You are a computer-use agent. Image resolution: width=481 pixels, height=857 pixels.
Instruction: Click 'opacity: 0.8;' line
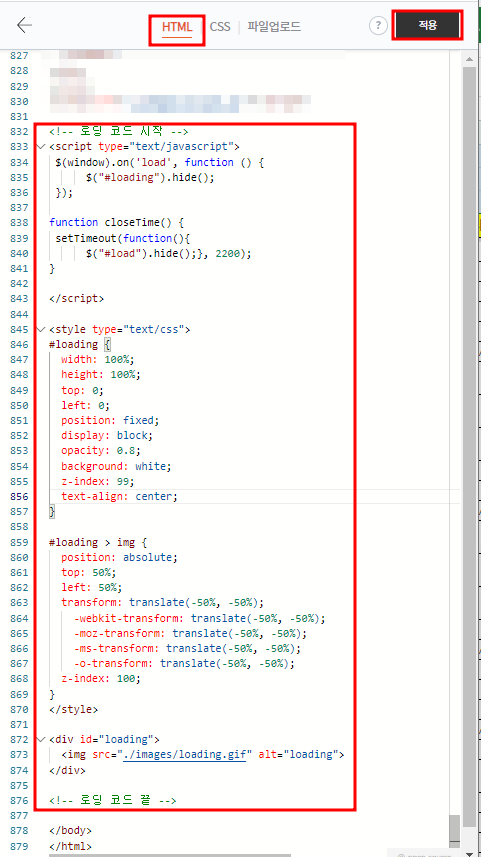click(101, 450)
